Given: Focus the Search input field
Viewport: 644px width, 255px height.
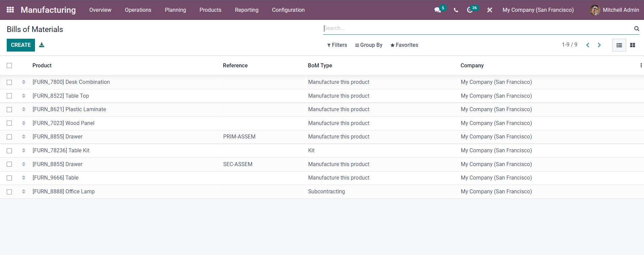Looking at the screenshot, I should 478,28.
